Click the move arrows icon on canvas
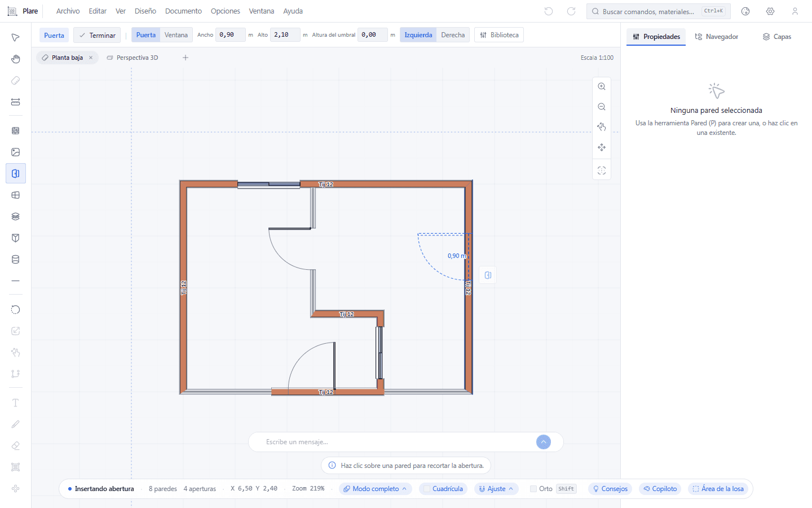812x508 pixels. [x=602, y=147]
